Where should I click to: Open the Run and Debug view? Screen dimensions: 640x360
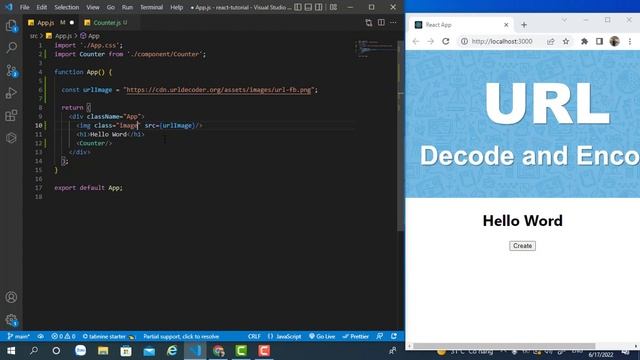[x=11, y=93]
